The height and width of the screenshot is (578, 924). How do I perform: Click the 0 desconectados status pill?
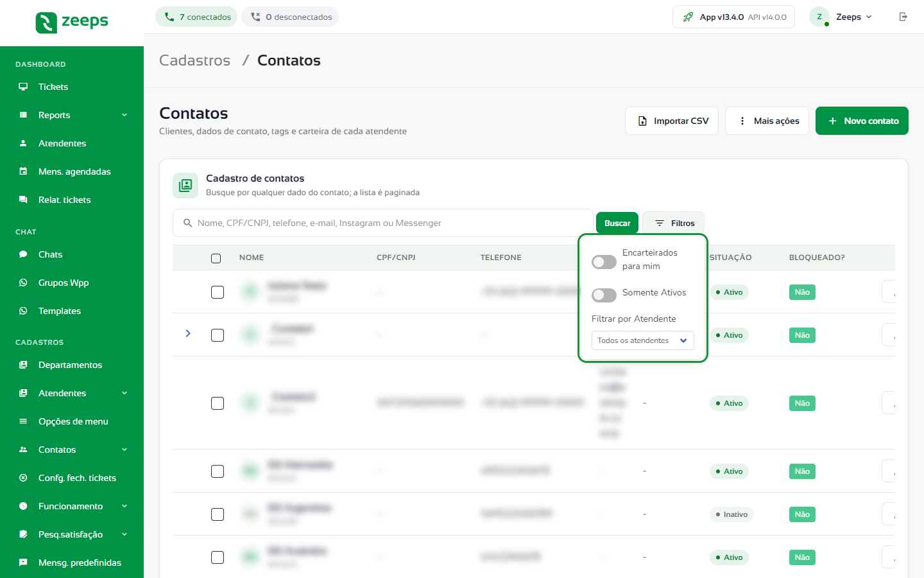tap(290, 17)
